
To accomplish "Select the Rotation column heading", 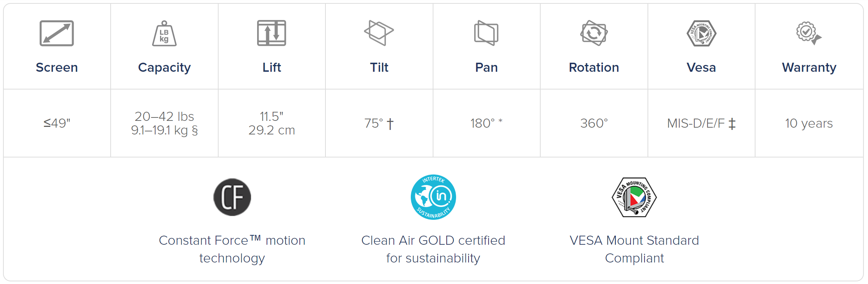I will point(594,67).
